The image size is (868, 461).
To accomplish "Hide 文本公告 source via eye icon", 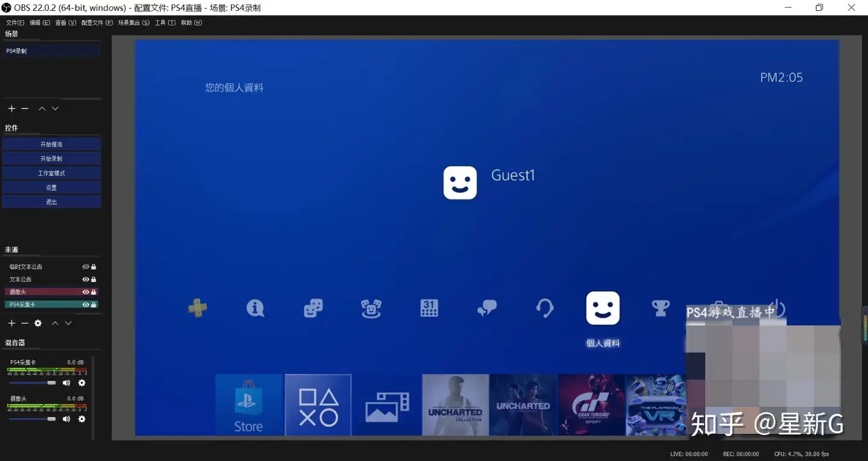I will click(x=86, y=279).
